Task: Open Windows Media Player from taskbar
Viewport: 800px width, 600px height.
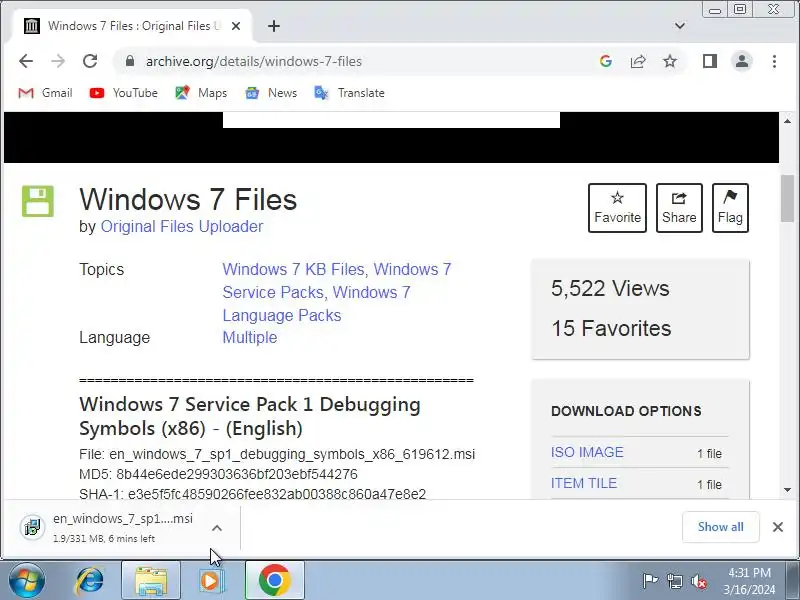Action: click(x=211, y=581)
